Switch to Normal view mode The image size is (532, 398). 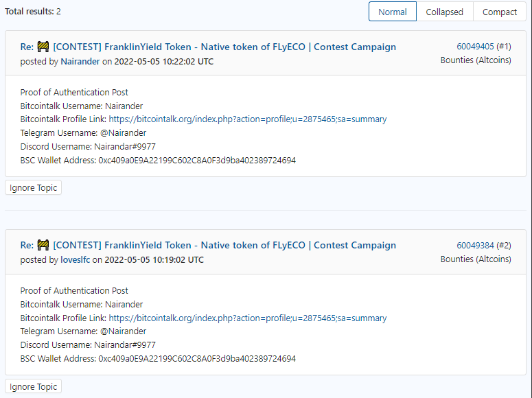point(393,12)
